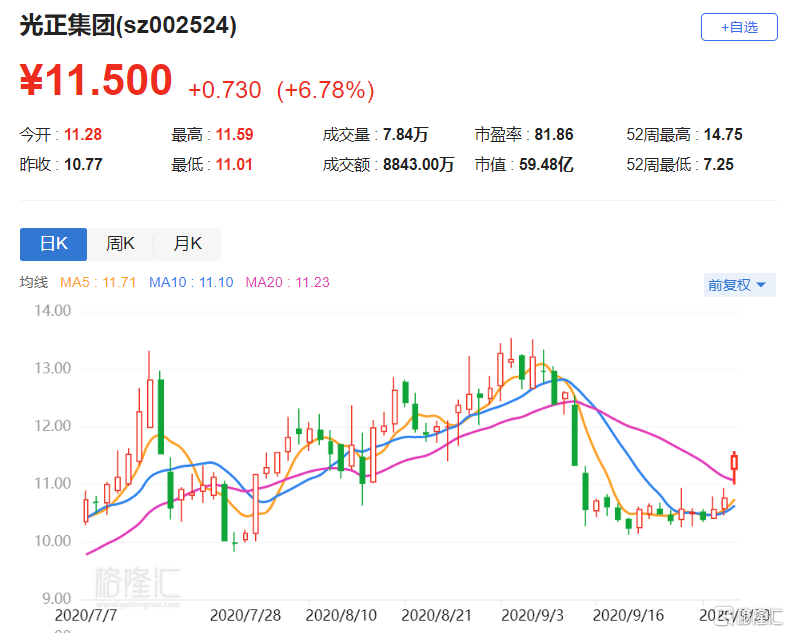Screen dimensions: 789x633
Task: Switch to 周K weekly chart tab
Action: 120,244
